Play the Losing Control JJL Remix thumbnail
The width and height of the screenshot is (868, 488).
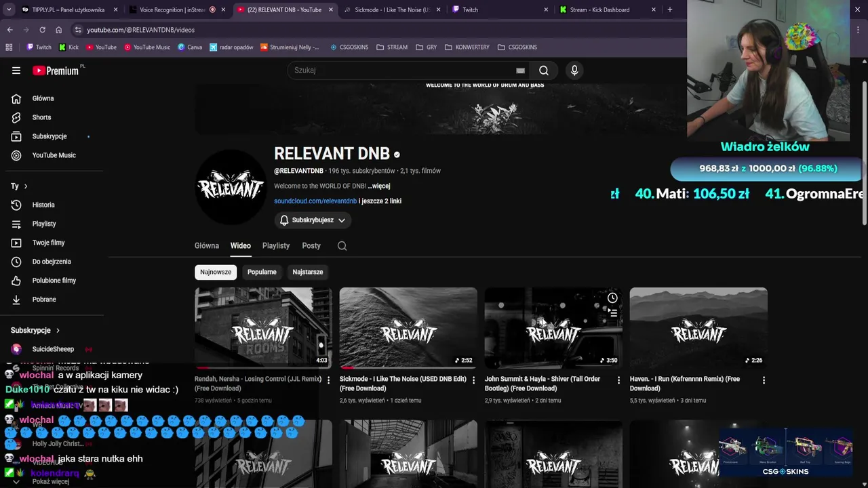tap(263, 328)
